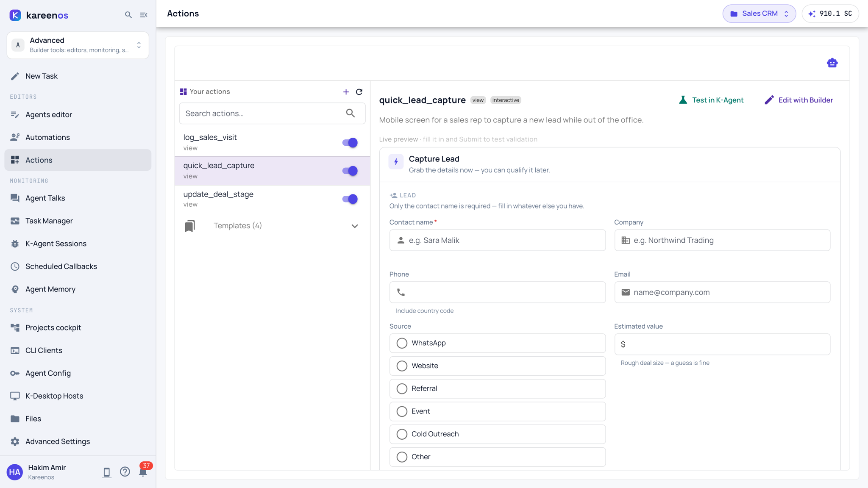Go to Automations in the sidebar
Image resolution: width=868 pixels, height=488 pixels.
78,137
